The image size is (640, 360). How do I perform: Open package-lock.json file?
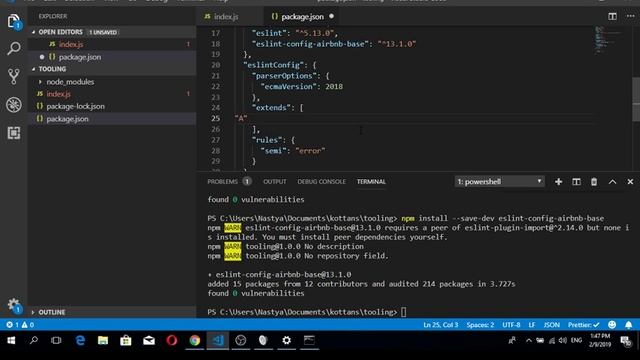point(112,106)
